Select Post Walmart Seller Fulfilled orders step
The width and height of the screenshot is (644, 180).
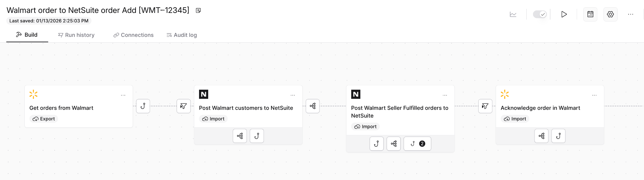pos(400,110)
